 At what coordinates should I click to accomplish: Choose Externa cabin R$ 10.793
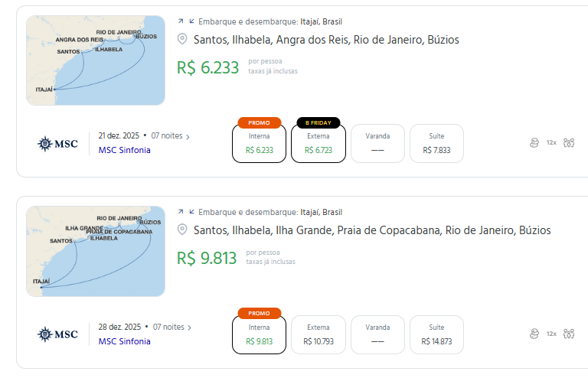tap(318, 334)
